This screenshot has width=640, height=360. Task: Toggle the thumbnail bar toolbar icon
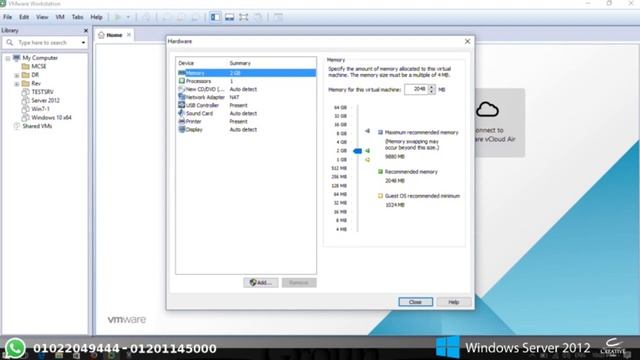click(x=229, y=17)
